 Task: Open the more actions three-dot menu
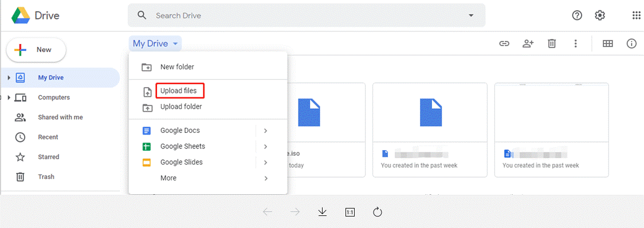click(x=576, y=44)
